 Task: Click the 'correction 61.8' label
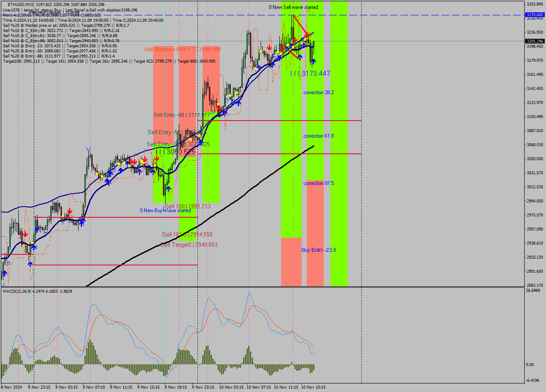pos(318,136)
